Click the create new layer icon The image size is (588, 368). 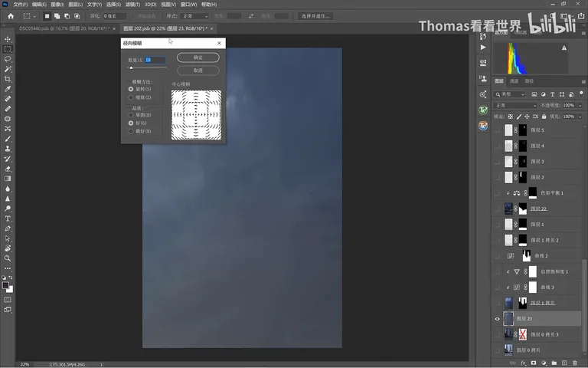(x=564, y=363)
